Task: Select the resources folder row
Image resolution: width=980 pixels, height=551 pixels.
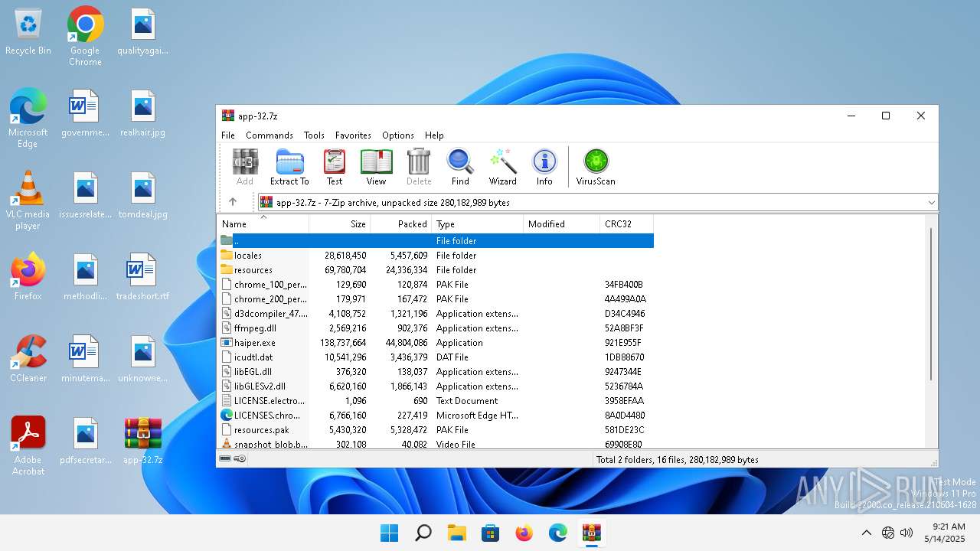Action: [436, 270]
